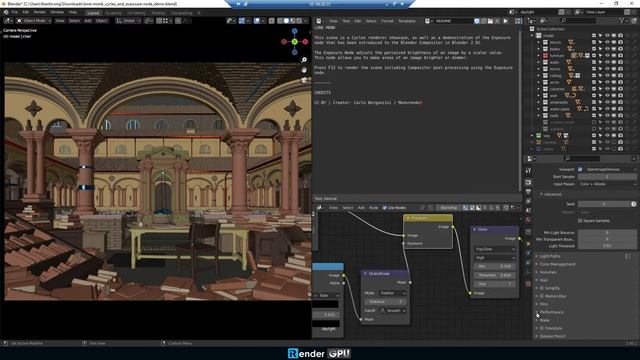Click the Backdrop button in node editor
The height and width of the screenshot is (360, 640).
[x=448, y=208]
